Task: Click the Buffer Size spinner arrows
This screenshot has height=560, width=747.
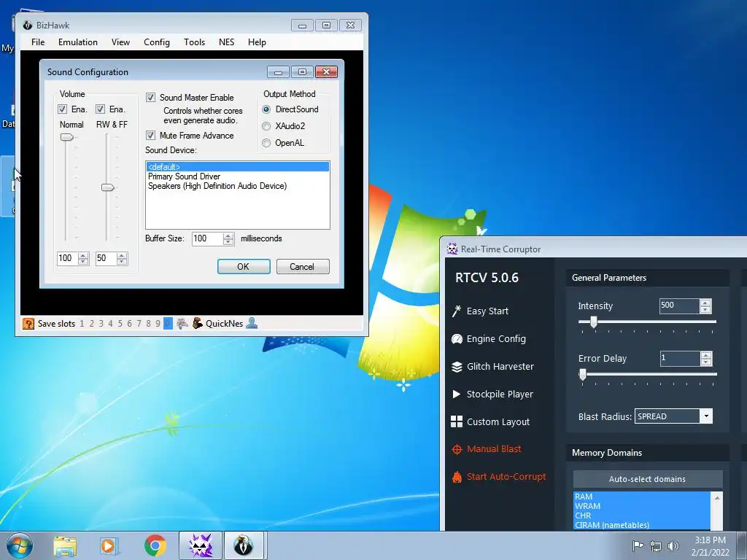Action: pos(228,238)
